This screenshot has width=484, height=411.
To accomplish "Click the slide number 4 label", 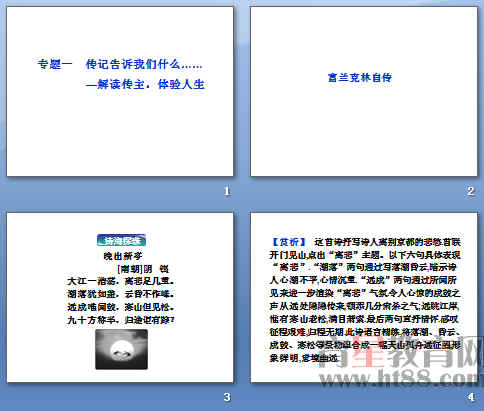I will [x=471, y=397].
